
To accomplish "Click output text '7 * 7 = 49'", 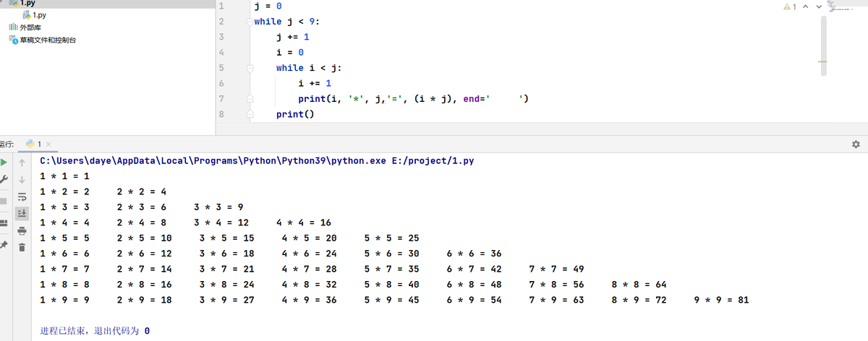I will [x=557, y=269].
